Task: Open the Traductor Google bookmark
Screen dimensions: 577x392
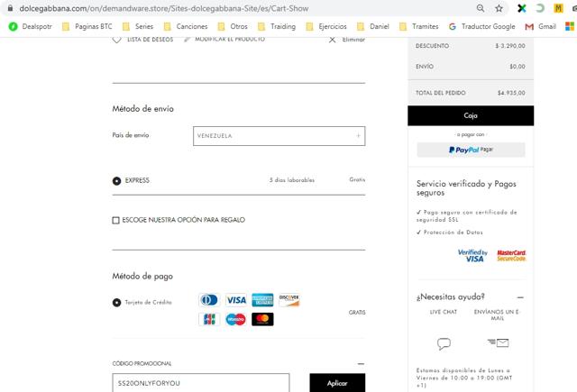Action: coord(481,26)
